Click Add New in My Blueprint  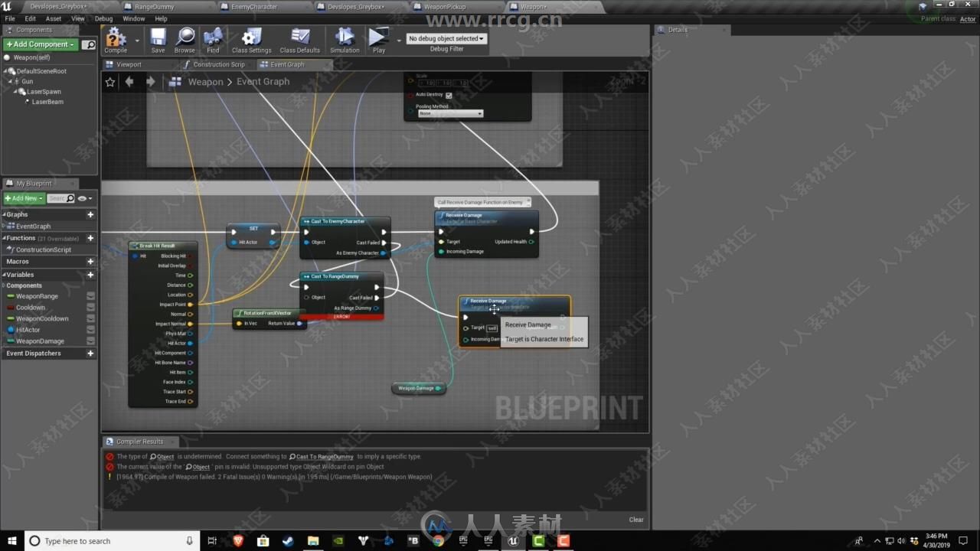coord(24,198)
